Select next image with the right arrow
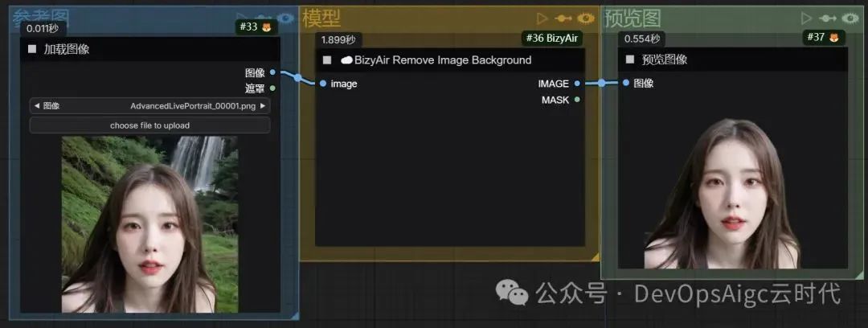This screenshot has width=868, height=328. click(262, 106)
